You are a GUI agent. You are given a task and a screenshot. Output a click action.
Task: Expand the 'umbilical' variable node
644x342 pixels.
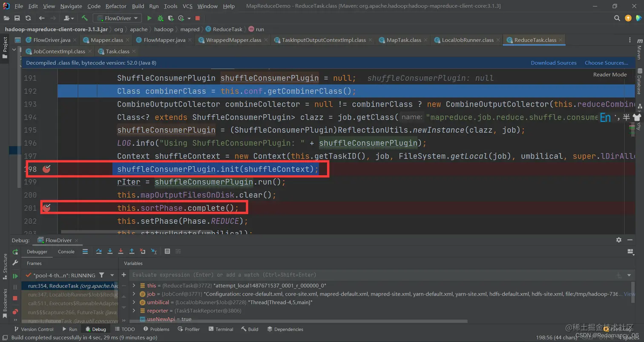[134, 302]
